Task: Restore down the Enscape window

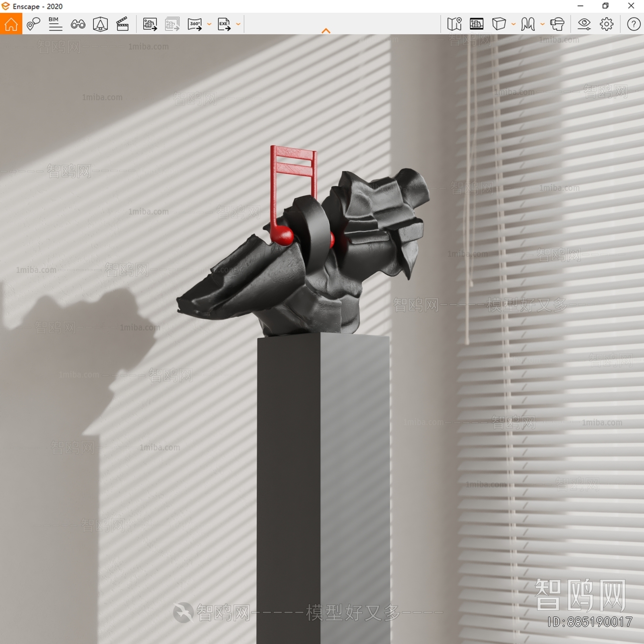Action: coord(605,6)
